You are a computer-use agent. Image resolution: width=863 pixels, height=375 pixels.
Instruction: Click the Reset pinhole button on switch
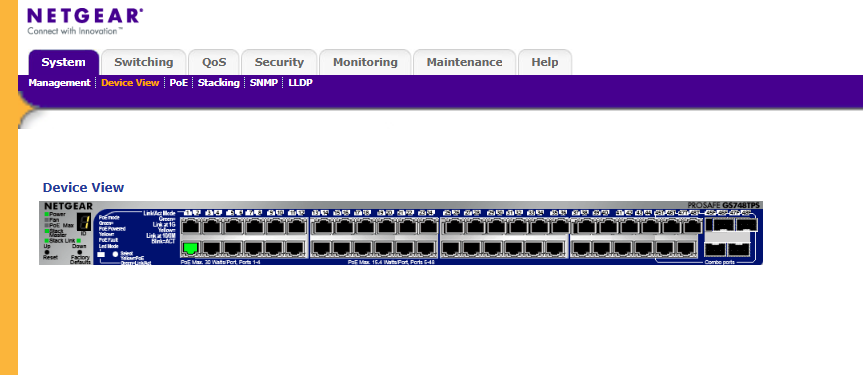point(47,252)
